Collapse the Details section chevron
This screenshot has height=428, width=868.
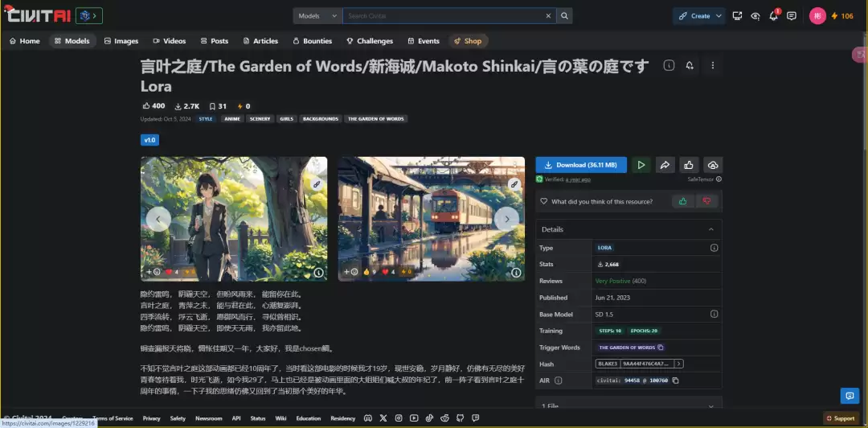point(711,229)
